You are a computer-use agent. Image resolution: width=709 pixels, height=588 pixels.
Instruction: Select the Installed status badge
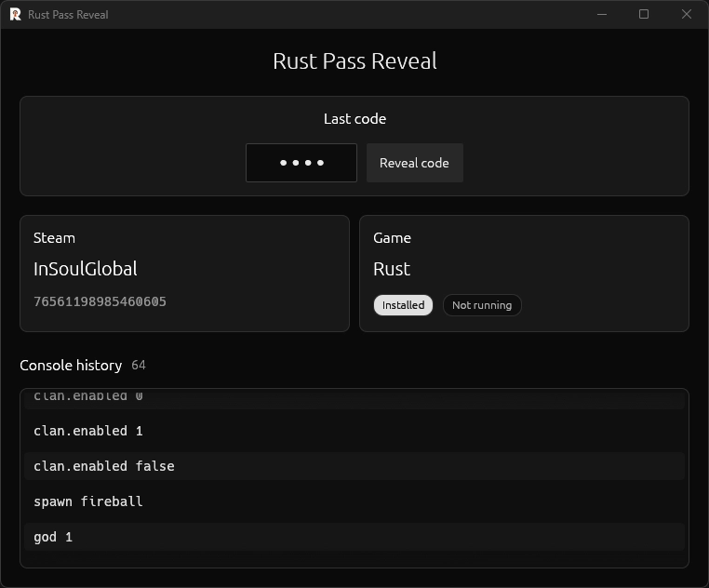tap(403, 305)
